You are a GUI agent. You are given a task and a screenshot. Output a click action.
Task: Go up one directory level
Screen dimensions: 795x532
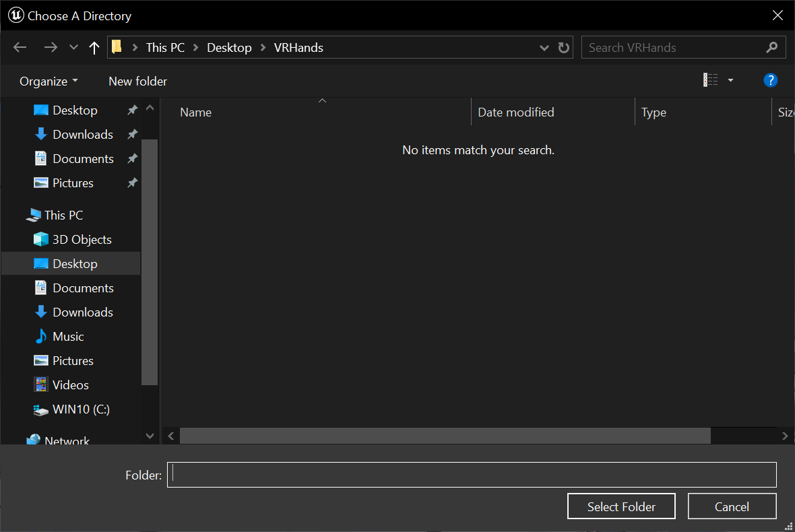(x=94, y=47)
